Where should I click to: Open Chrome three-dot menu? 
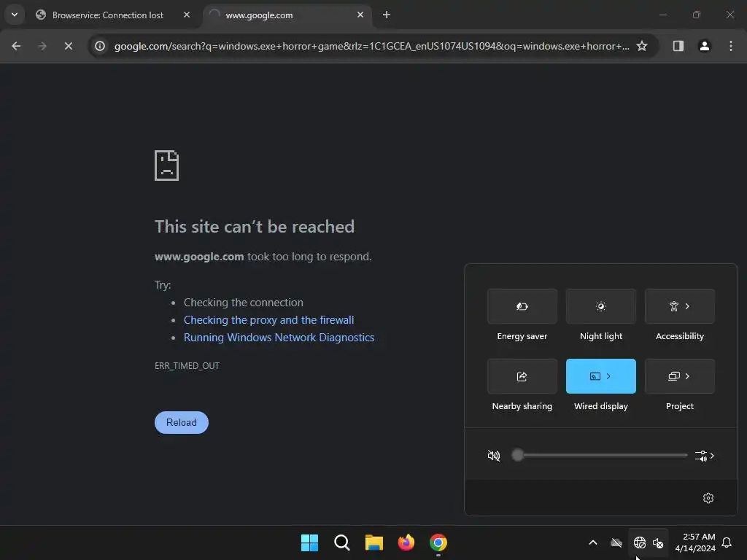pyautogui.click(x=731, y=46)
